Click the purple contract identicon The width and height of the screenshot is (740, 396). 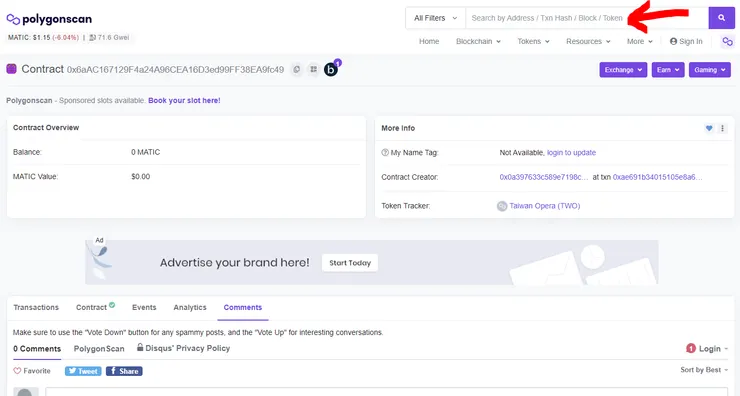click(x=11, y=69)
